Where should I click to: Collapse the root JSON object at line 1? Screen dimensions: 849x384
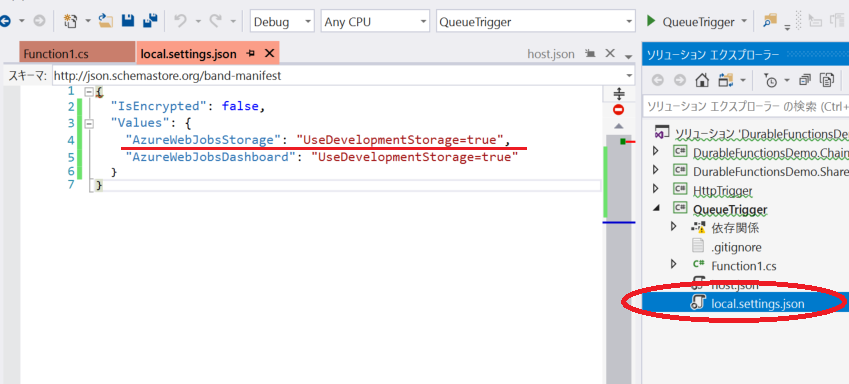pyautogui.click(x=89, y=92)
